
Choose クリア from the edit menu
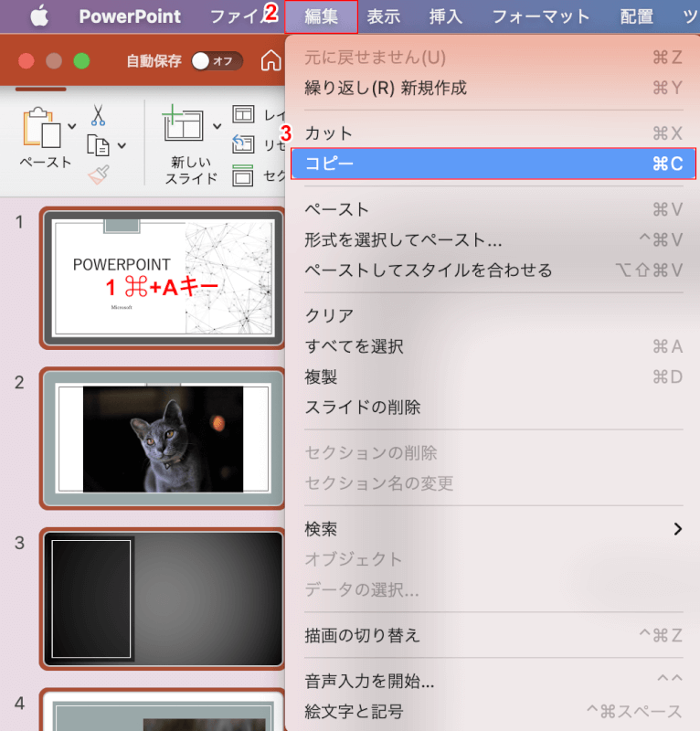pos(493,315)
